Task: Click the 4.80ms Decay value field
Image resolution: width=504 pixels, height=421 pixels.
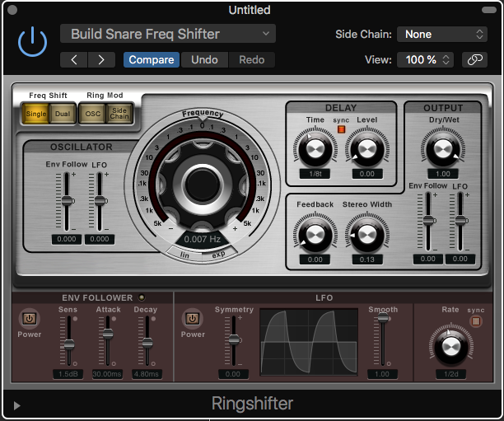Action: (147, 374)
